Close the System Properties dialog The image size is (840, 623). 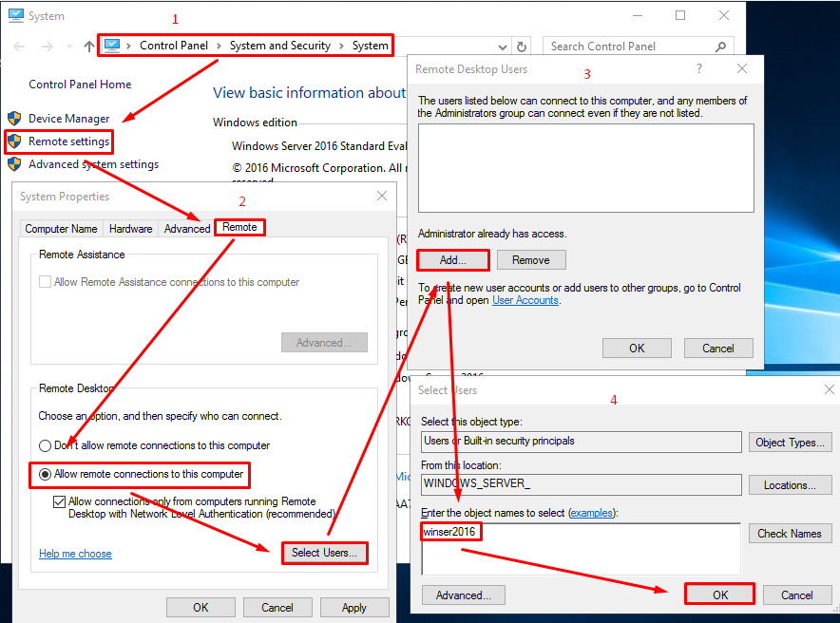point(382,196)
